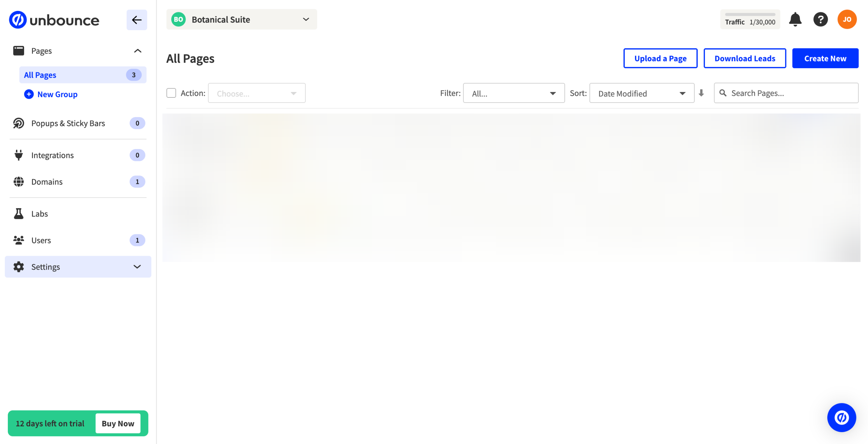This screenshot has height=444, width=868.
Task: Click the Buy Now button
Action: click(x=118, y=423)
